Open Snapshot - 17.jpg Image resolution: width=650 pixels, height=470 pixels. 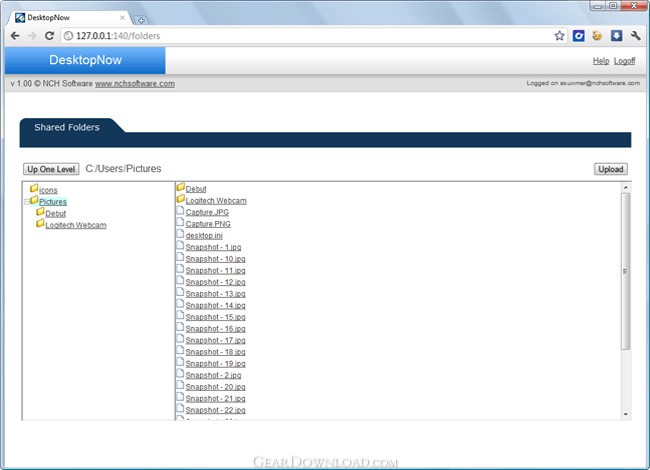click(x=215, y=340)
